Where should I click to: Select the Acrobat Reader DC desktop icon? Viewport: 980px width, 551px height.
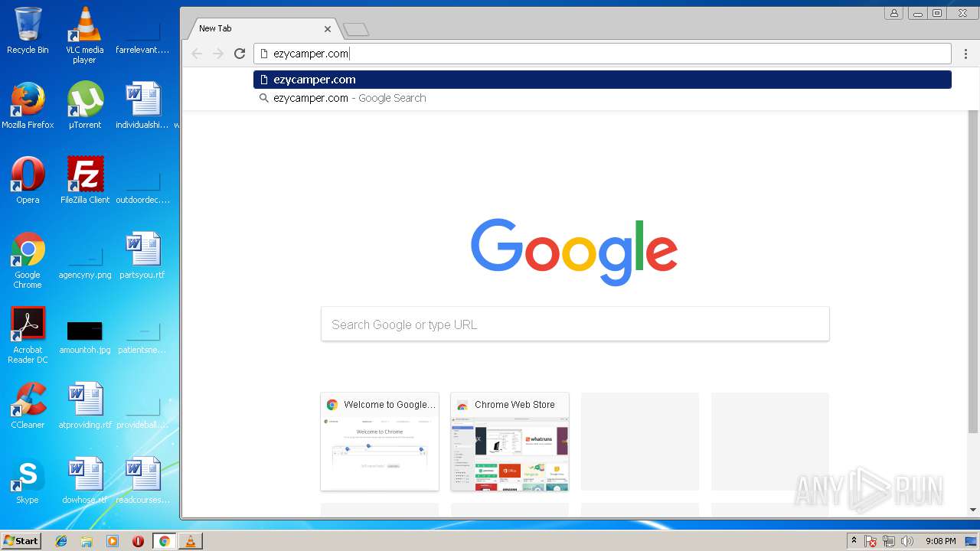tap(28, 336)
